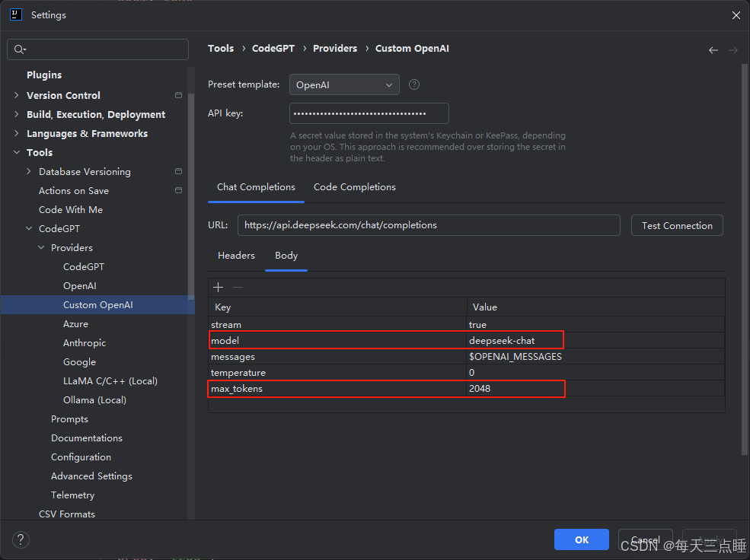
Task: Click the 2048 max_tokens value cell
Action: (595, 389)
